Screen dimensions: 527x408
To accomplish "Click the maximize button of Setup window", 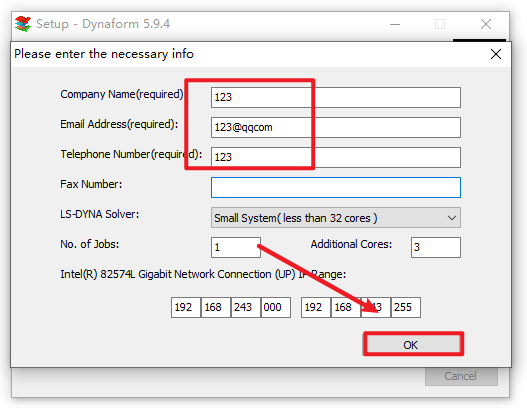I will [440, 24].
